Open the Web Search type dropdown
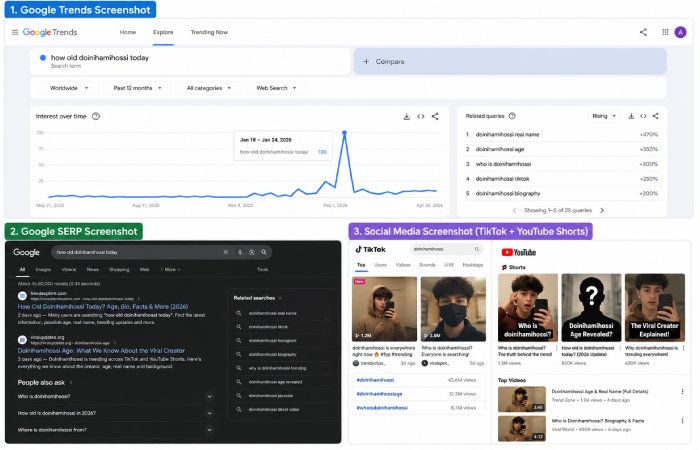 (x=276, y=88)
